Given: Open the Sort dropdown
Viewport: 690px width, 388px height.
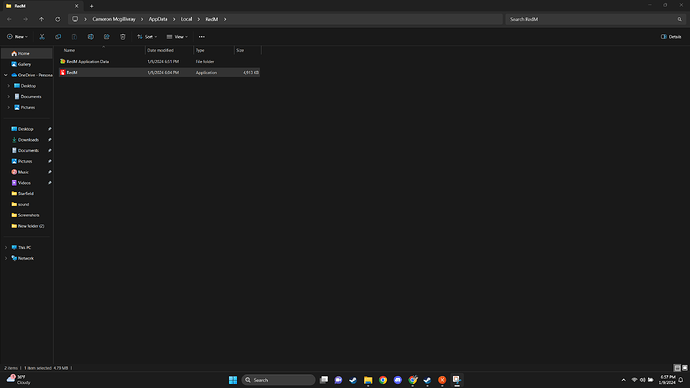Looking at the screenshot, I should click(x=147, y=37).
